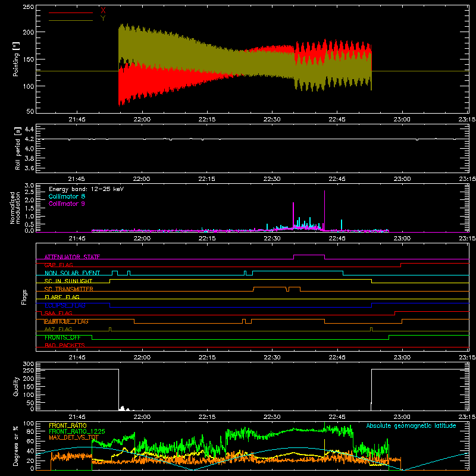Click the '4.4' tick on Roll period axis
This screenshot has width=476, height=476.
(29, 129)
